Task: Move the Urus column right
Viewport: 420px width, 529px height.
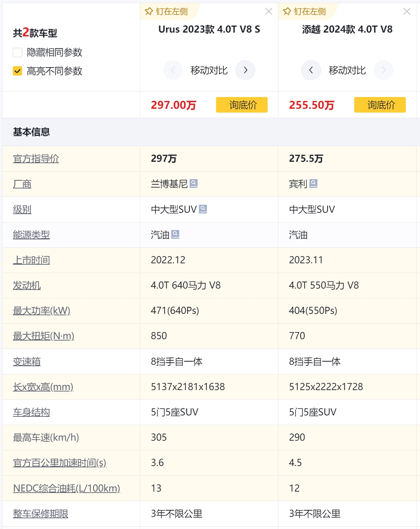Action: click(245, 70)
